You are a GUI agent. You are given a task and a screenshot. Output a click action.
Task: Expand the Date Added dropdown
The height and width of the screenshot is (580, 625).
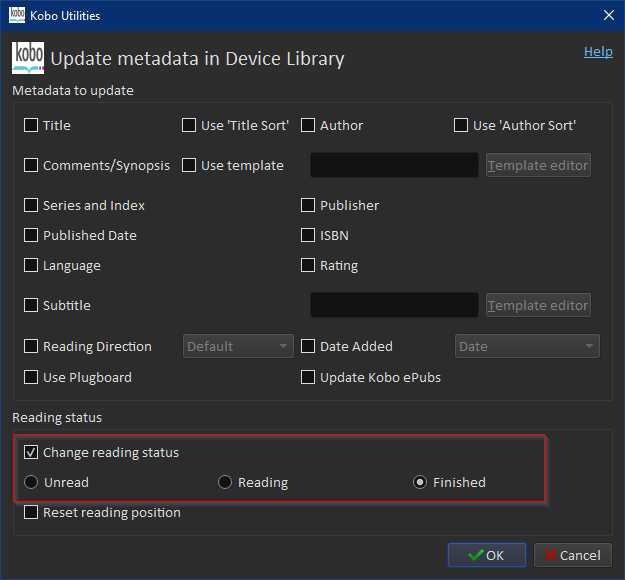click(x=527, y=347)
